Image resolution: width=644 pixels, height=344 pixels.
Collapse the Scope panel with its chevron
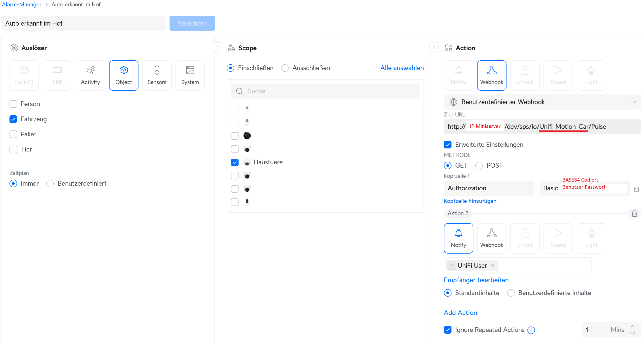coord(433,47)
